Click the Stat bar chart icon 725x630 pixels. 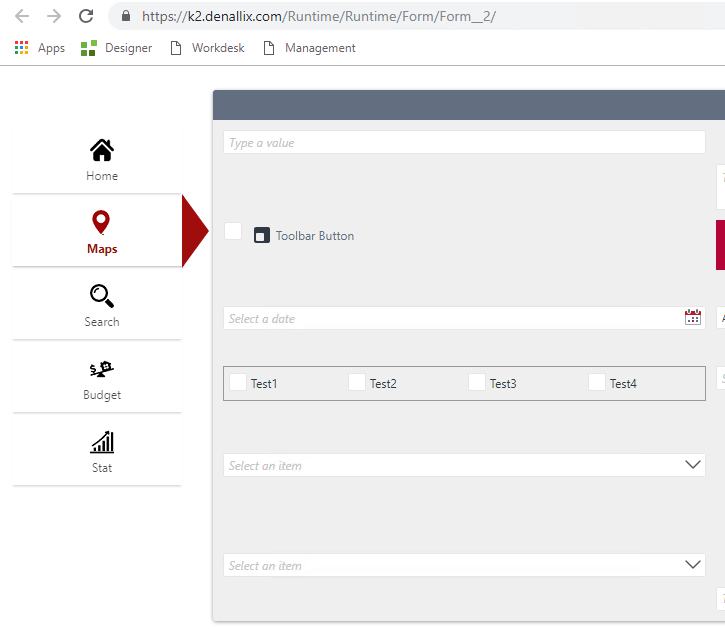101,442
